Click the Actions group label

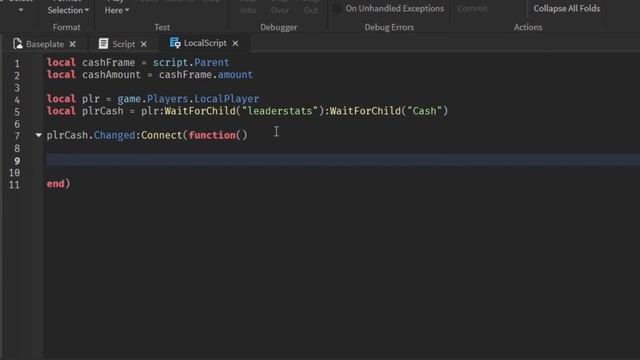(x=528, y=27)
